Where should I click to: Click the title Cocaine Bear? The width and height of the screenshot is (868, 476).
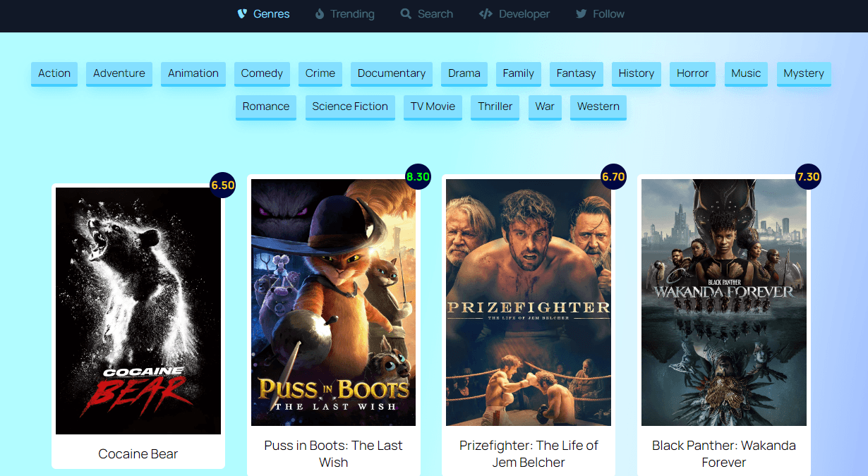pos(138,454)
